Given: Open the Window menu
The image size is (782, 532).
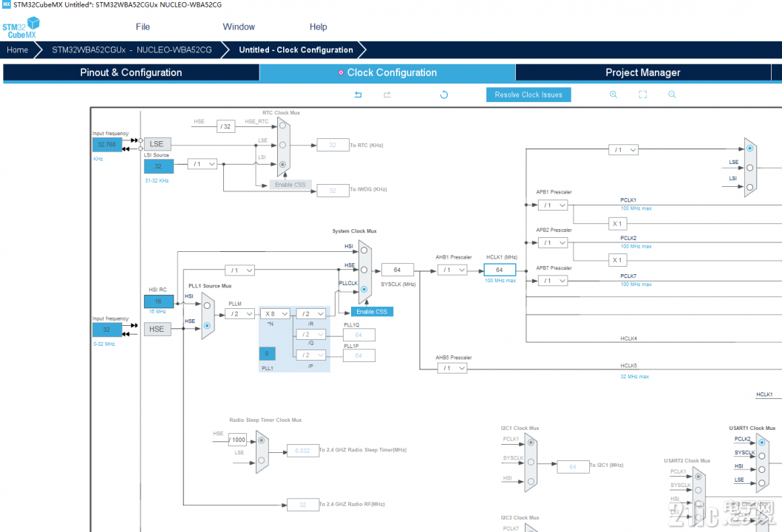Looking at the screenshot, I should point(239,27).
